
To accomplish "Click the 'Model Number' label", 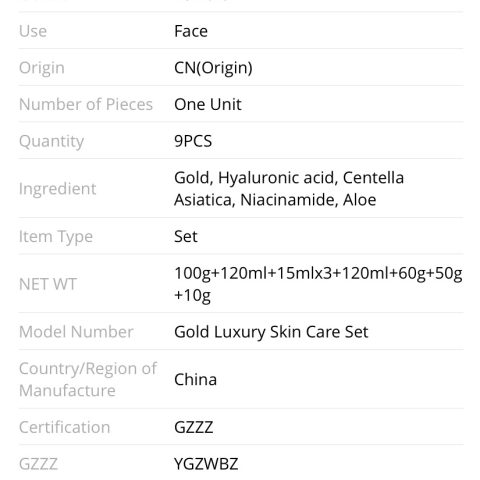I will point(76,332).
